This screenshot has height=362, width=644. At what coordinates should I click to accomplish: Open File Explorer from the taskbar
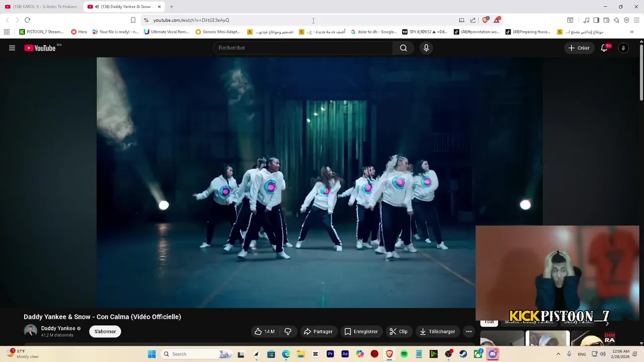point(300,354)
